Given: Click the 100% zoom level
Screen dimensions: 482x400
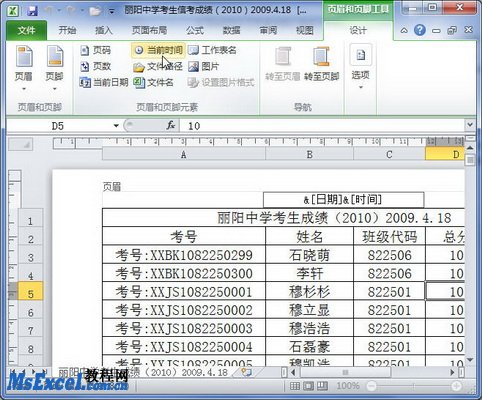Looking at the screenshot, I should (348, 386).
